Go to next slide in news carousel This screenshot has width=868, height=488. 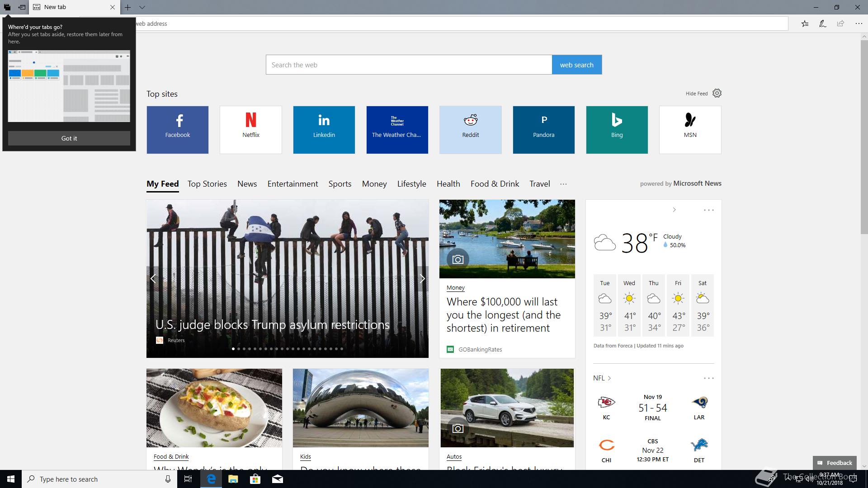(422, 279)
